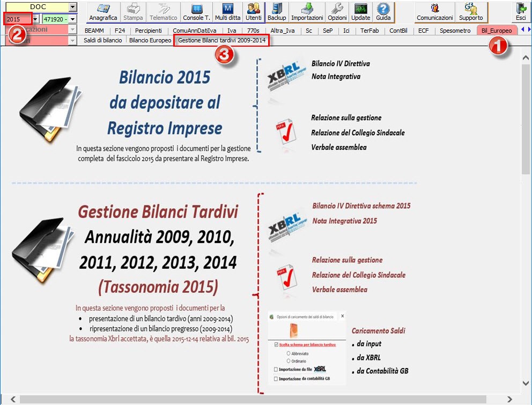Select the Abbreviato radio option

point(289,354)
